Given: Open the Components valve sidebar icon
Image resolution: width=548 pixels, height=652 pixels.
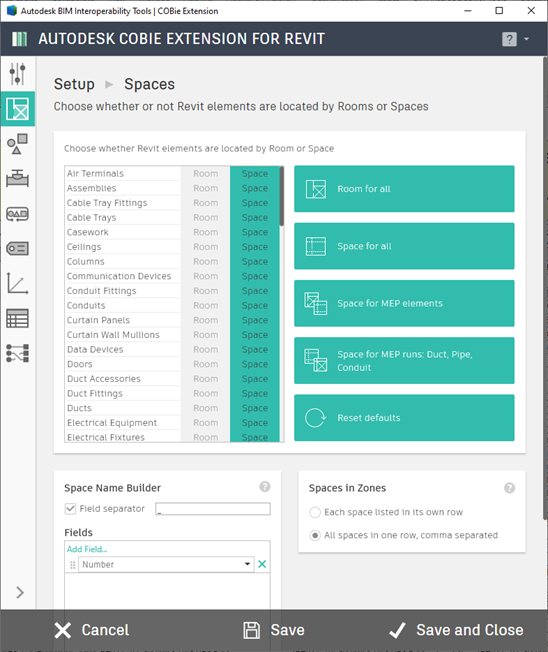Looking at the screenshot, I should (17, 179).
